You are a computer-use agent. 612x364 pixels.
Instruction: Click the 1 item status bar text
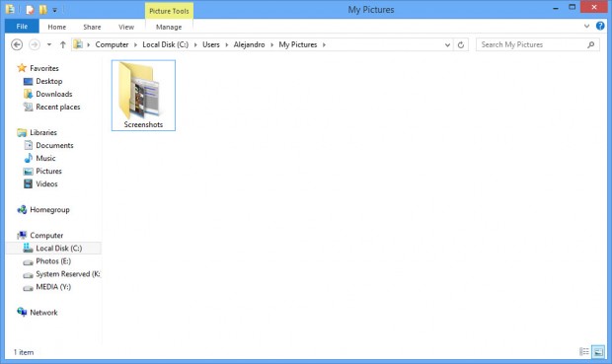click(x=24, y=352)
